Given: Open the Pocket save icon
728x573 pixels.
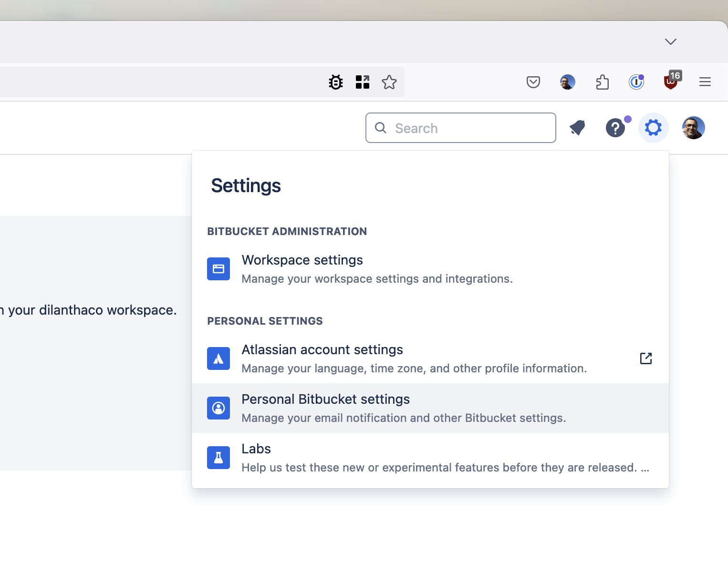Looking at the screenshot, I should pos(533,82).
